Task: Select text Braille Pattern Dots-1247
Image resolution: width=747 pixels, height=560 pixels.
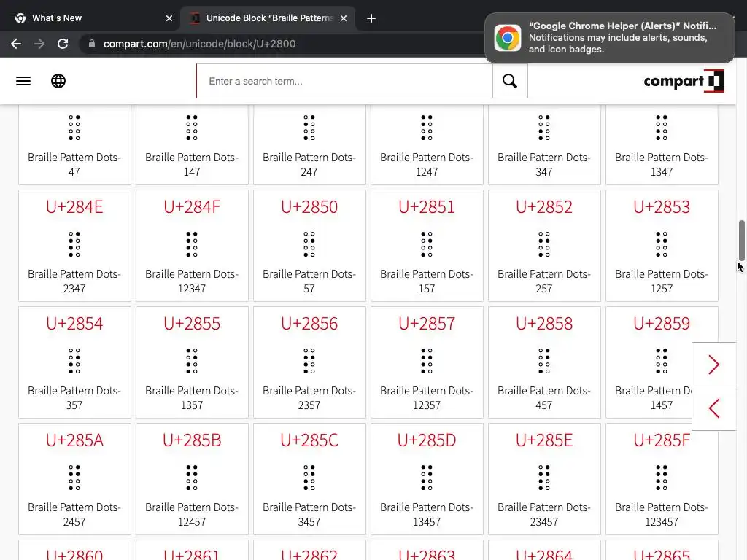Action: click(x=427, y=164)
